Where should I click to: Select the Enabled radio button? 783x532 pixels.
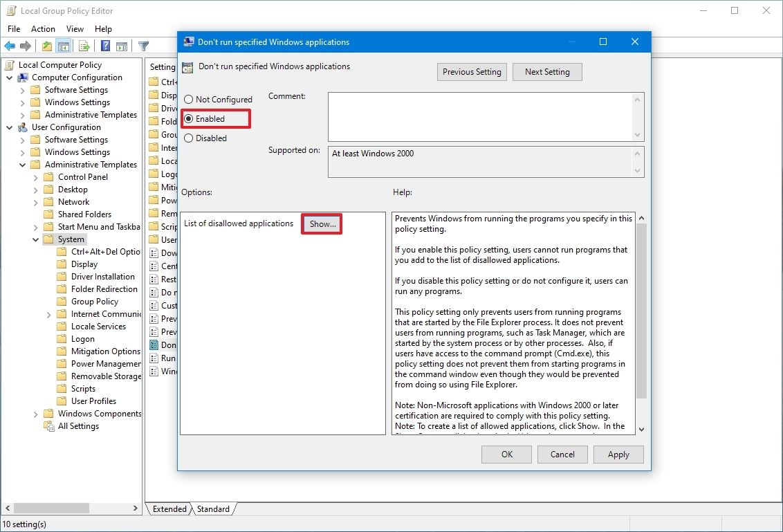189,118
